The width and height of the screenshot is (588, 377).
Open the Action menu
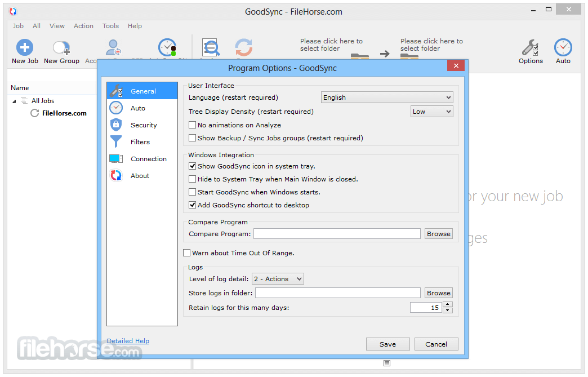point(83,26)
